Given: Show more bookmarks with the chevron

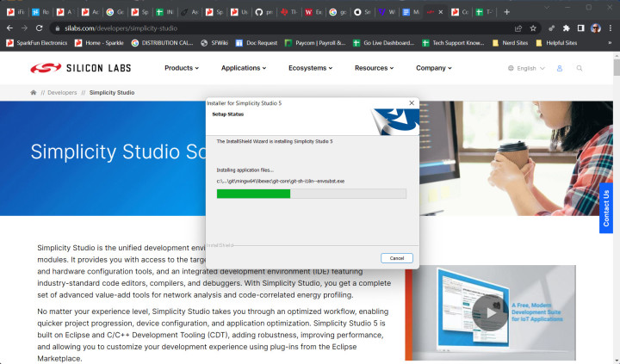Looking at the screenshot, I should tap(610, 43).
